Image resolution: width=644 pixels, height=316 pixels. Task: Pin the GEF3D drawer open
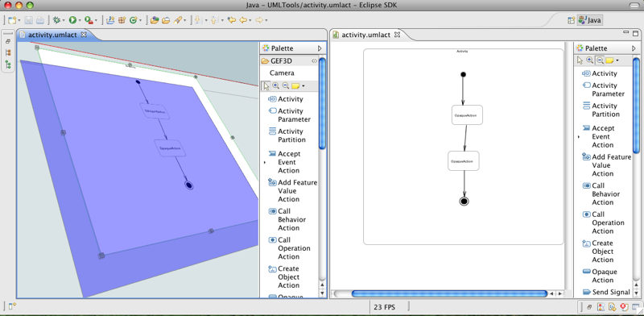[314, 61]
